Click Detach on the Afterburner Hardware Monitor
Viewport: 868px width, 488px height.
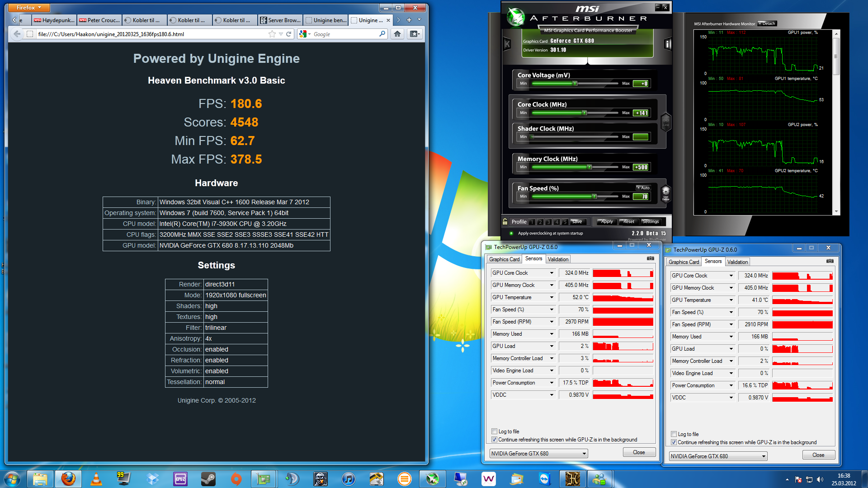click(x=767, y=23)
